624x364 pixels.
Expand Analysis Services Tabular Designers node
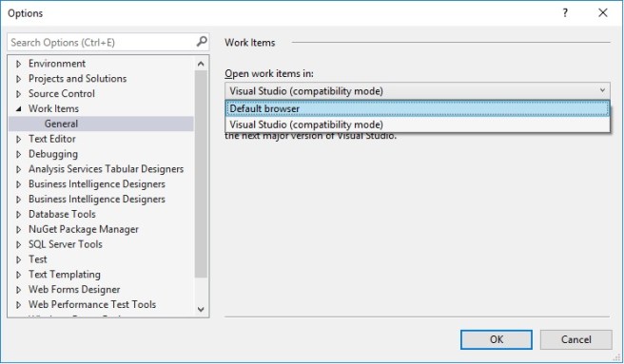click(18, 169)
